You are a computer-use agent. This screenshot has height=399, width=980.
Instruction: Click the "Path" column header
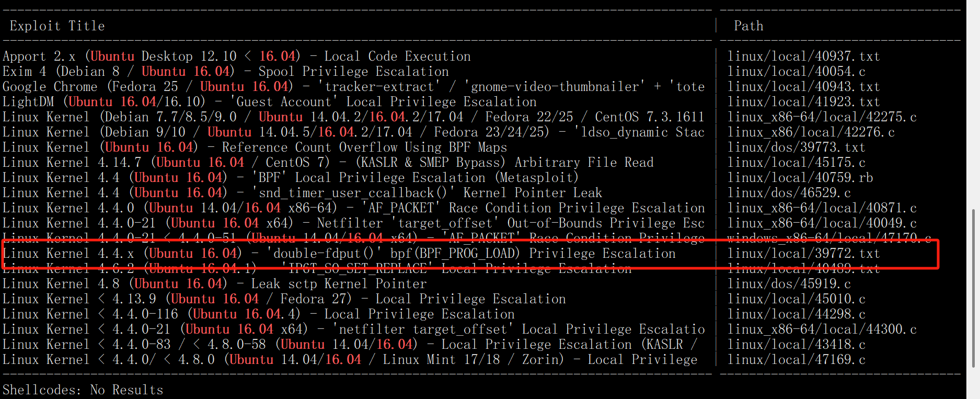(748, 26)
